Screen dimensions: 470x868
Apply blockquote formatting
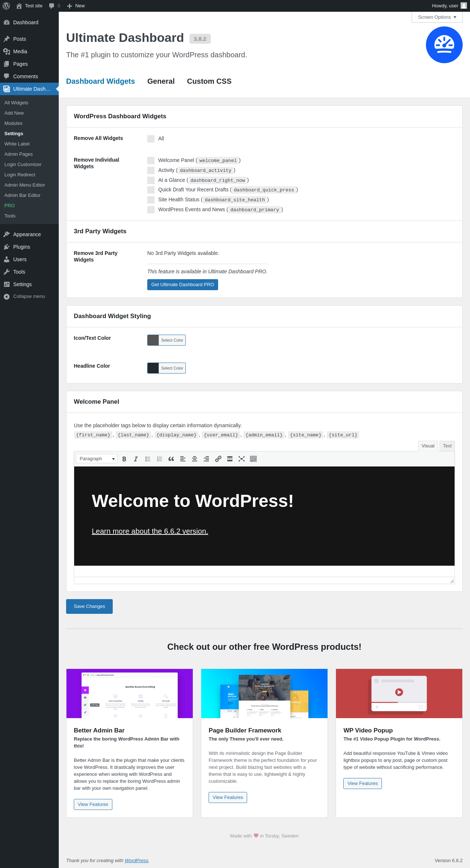tap(171, 459)
